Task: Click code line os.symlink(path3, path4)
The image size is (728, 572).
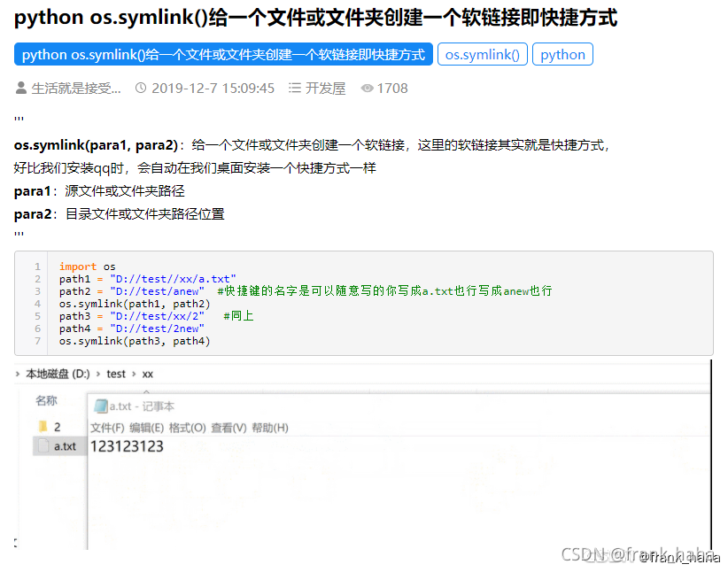Action: [135, 341]
